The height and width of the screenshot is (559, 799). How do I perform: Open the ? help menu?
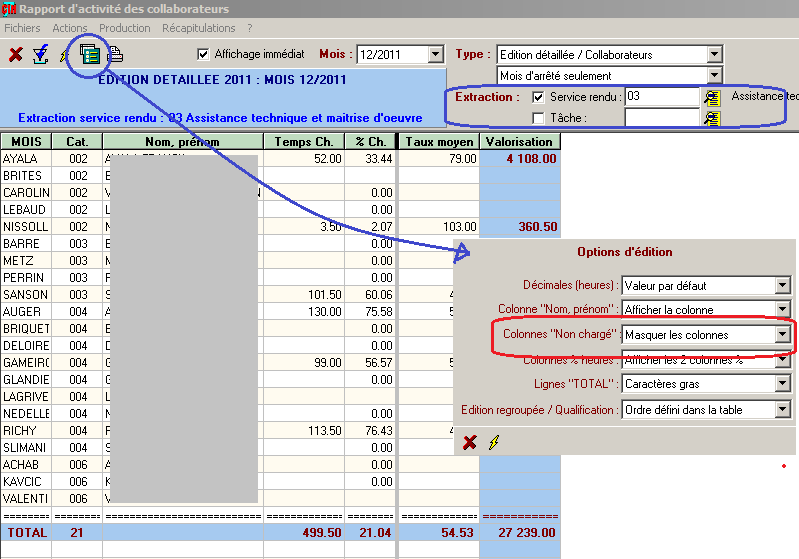click(x=250, y=28)
